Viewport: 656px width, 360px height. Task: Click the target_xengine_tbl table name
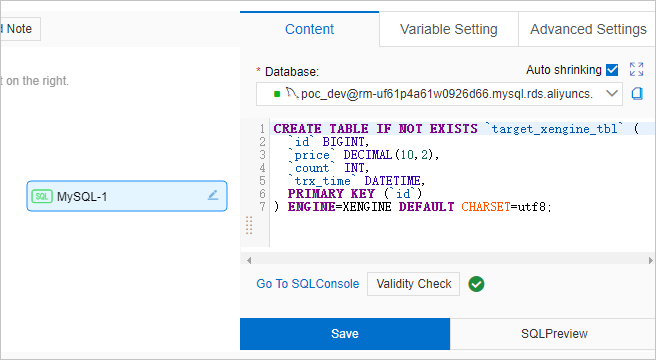pyautogui.click(x=554, y=129)
